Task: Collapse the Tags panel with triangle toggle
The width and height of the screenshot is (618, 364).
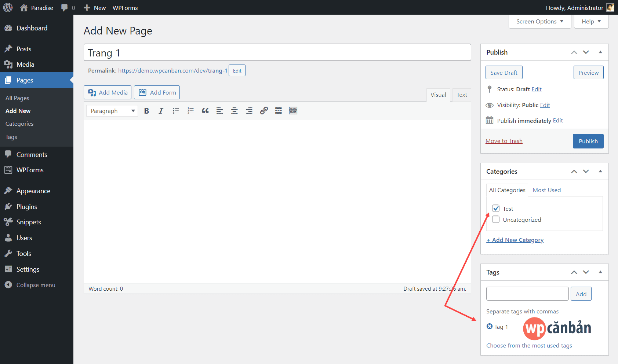Action: tap(600, 272)
